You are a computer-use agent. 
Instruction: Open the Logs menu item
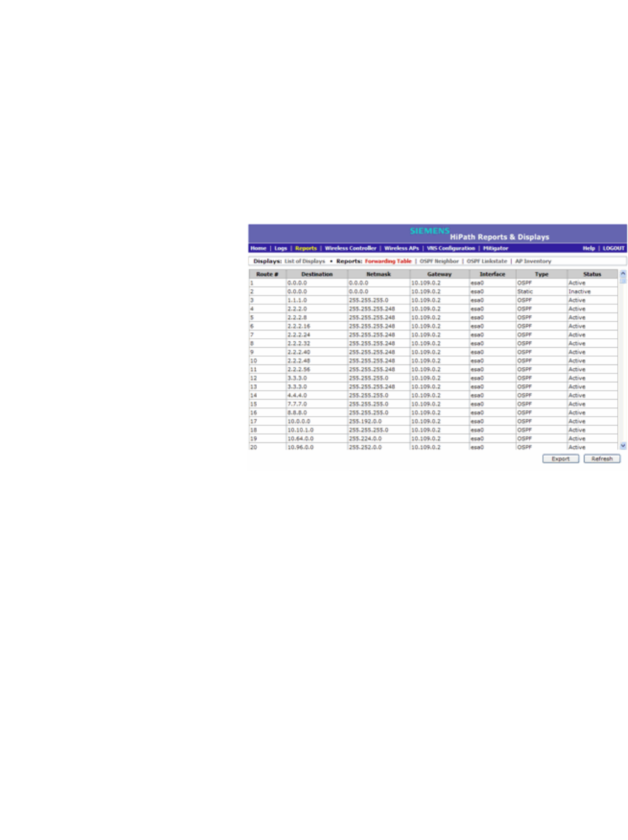tap(280, 248)
